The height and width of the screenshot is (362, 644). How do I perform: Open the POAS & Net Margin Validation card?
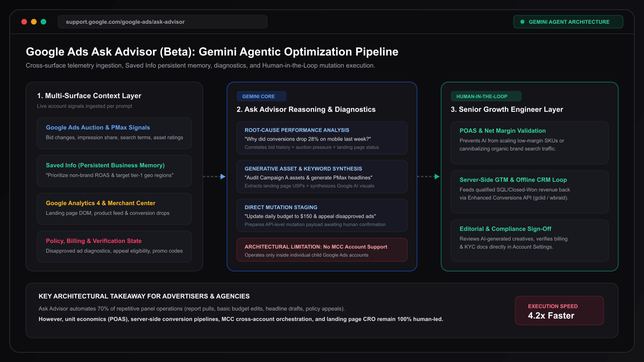(x=530, y=143)
